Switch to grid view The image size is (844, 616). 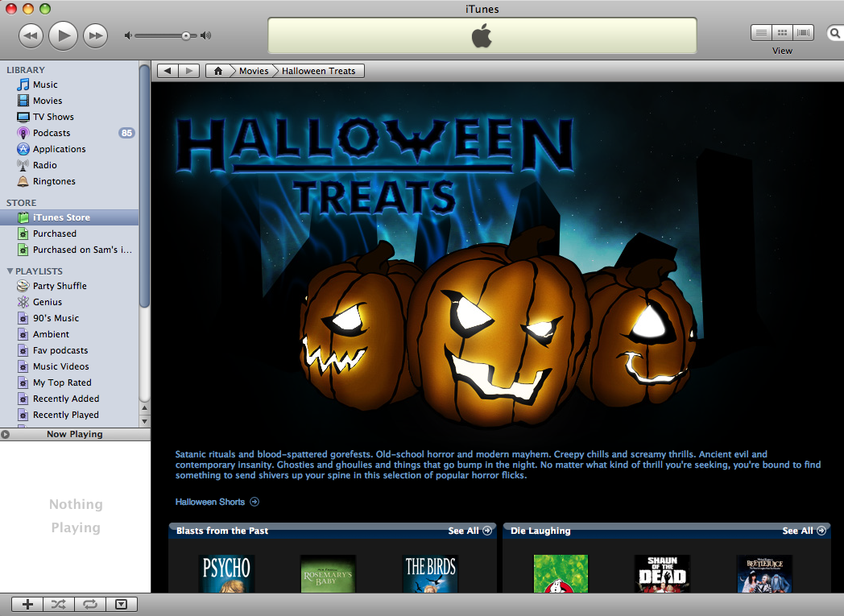pos(782,33)
